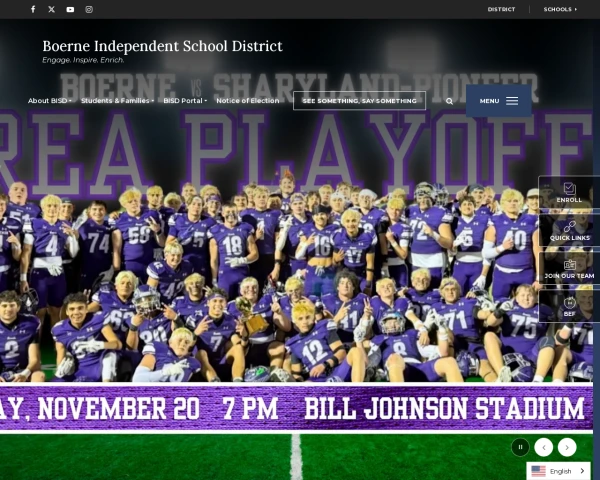Open the hamburger MENU button

[499, 101]
